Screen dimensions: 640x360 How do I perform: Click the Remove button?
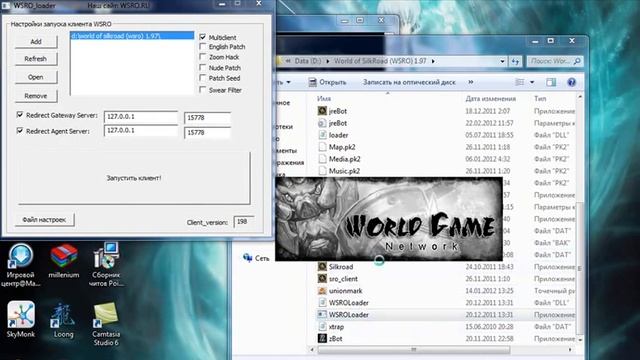tap(36, 96)
